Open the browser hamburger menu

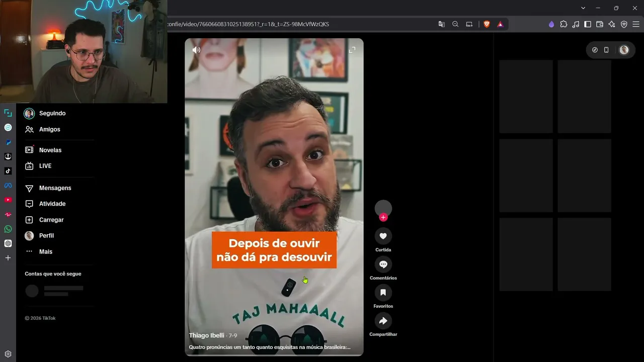click(636, 24)
